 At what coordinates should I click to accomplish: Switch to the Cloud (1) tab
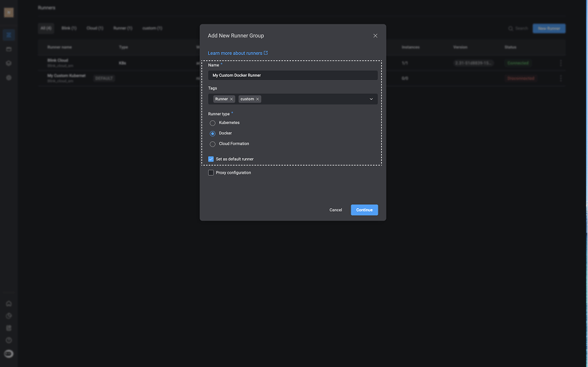click(94, 28)
